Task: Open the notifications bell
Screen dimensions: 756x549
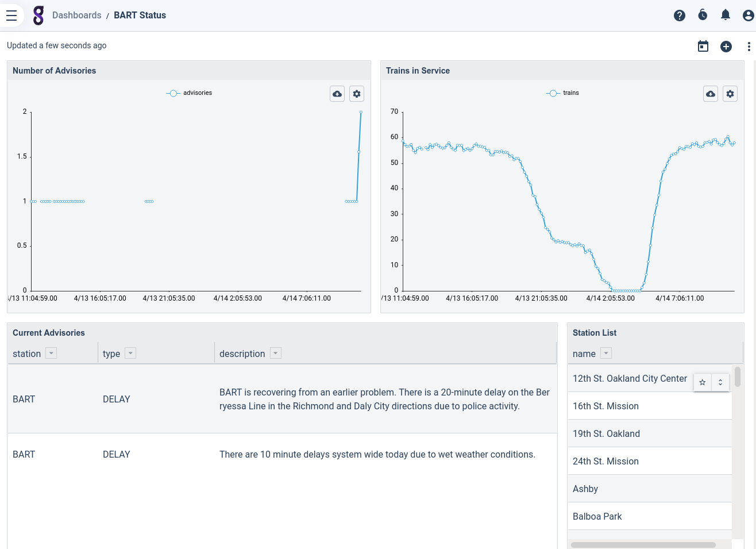Action: pyautogui.click(x=726, y=15)
